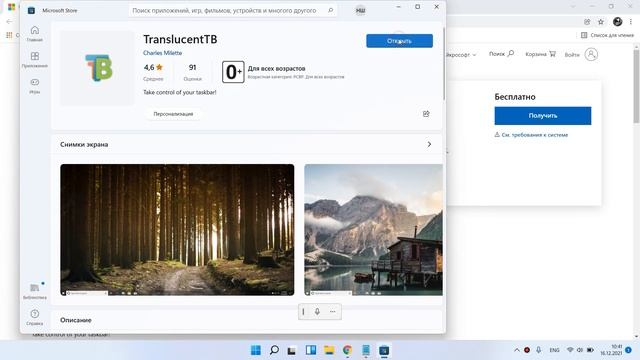Click Войти sign-in in browser page
This screenshot has height=360, width=640.
coord(572,54)
